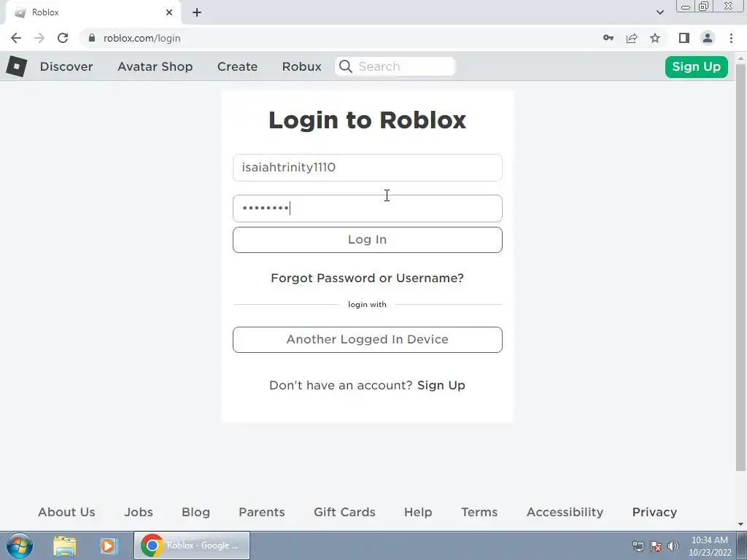
Task: Open saved passwords key icon
Action: (x=608, y=38)
